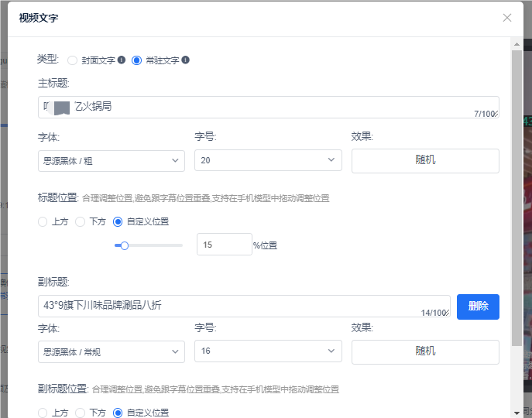The width and height of the screenshot is (532, 418).
Task: Click the title 随机 effect button
Action: coord(425,161)
